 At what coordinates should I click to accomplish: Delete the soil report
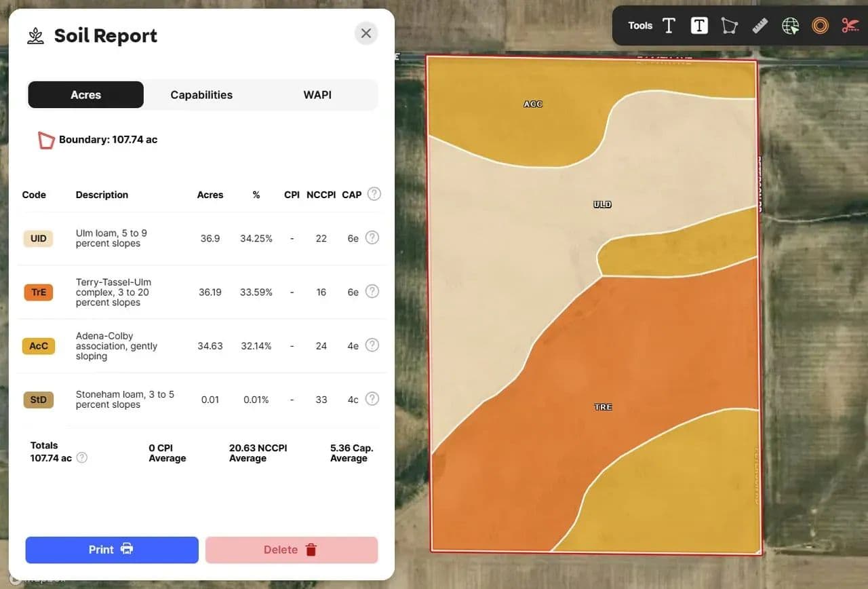(x=291, y=550)
